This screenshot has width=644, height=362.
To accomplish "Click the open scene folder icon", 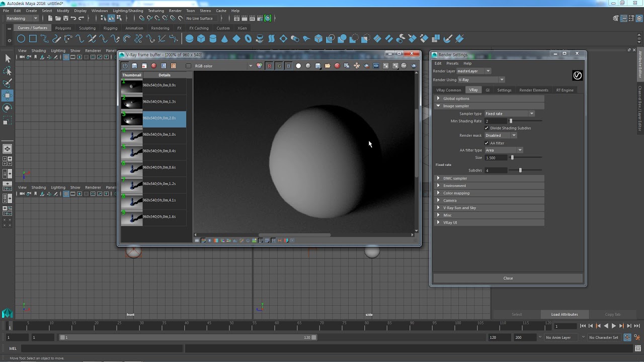I will [x=58, y=18].
